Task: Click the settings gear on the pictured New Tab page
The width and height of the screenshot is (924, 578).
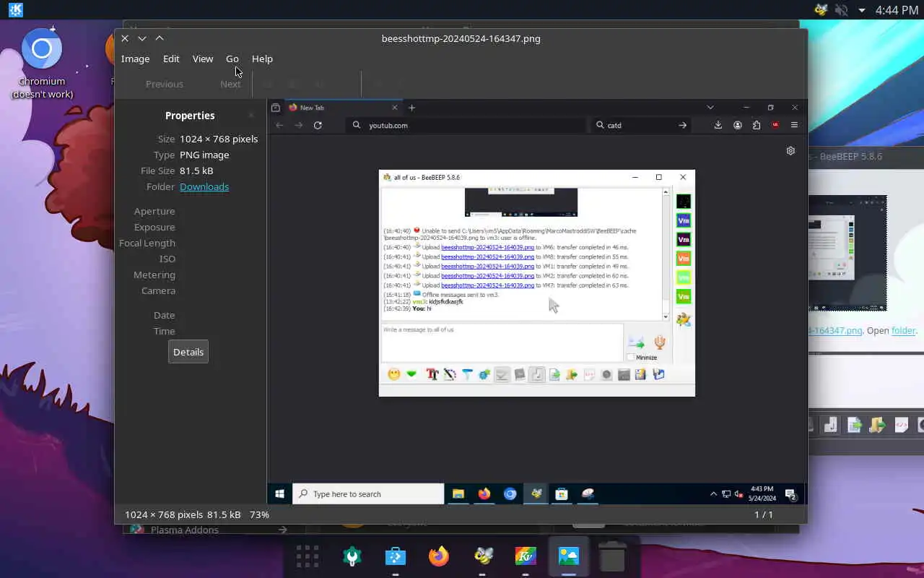Action: pos(790,151)
